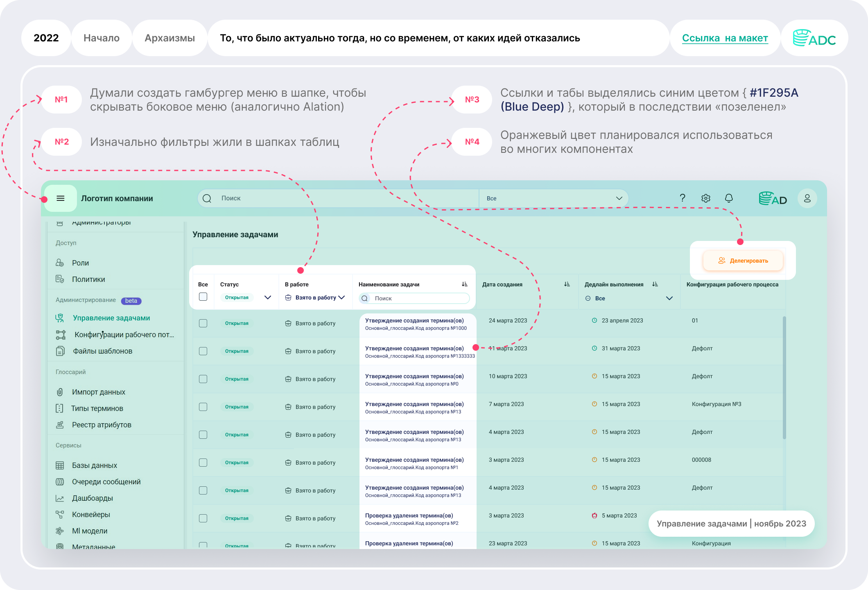Toggle the select-all checkbox under Все
Viewport: 868px width, 590px height.
(203, 297)
